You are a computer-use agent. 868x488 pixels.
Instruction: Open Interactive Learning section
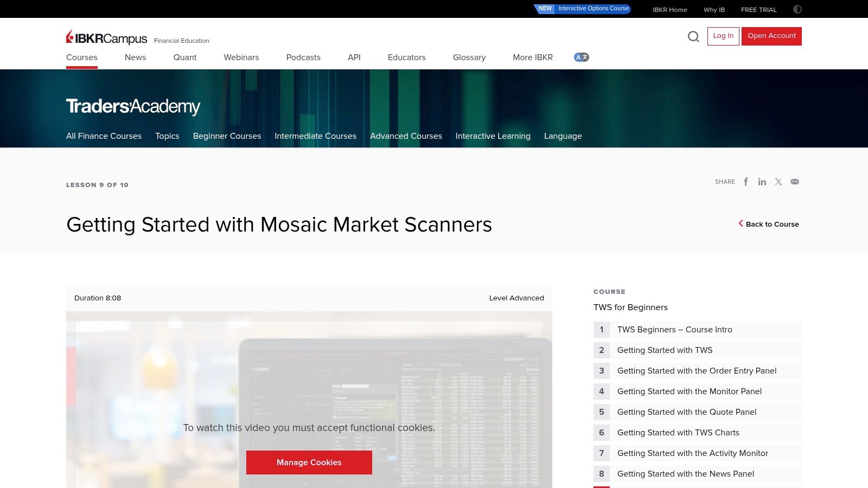pos(493,136)
